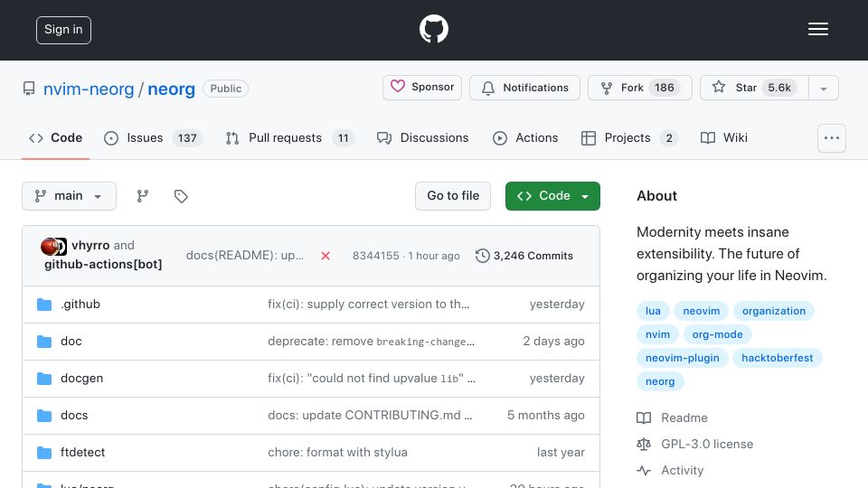Viewport: 868px width, 488px height.
Task: Open the neorg repository link
Action: [171, 89]
